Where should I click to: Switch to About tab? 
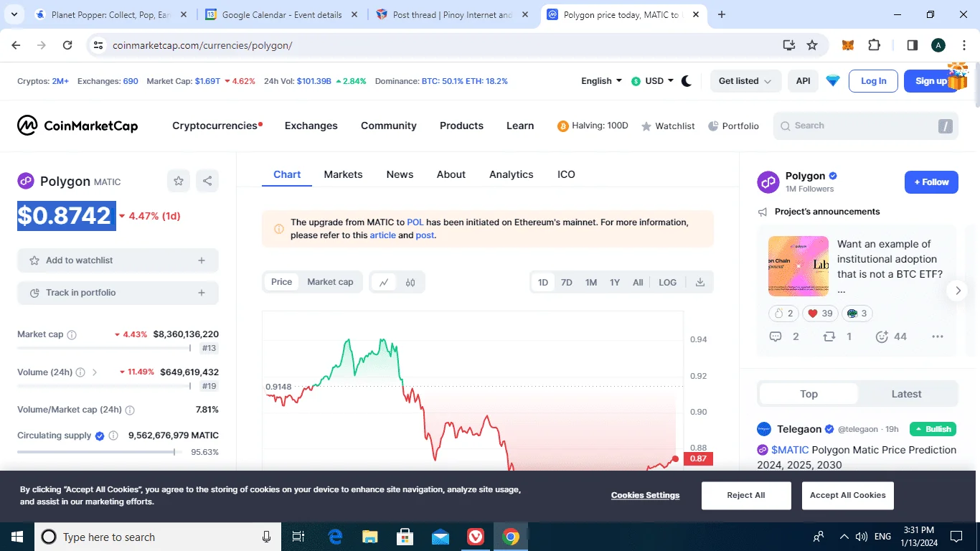pyautogui.click(x=451, y=174)
